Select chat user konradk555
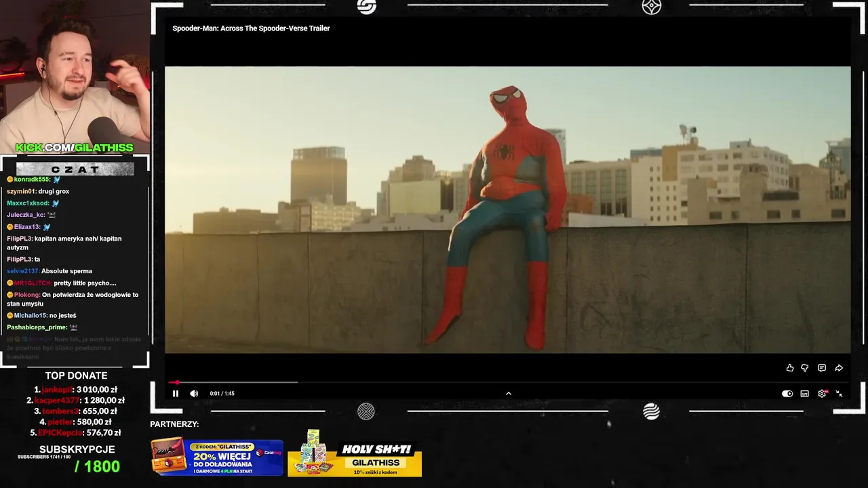Viewport: 868px width, 488px height. click(32, 180)
